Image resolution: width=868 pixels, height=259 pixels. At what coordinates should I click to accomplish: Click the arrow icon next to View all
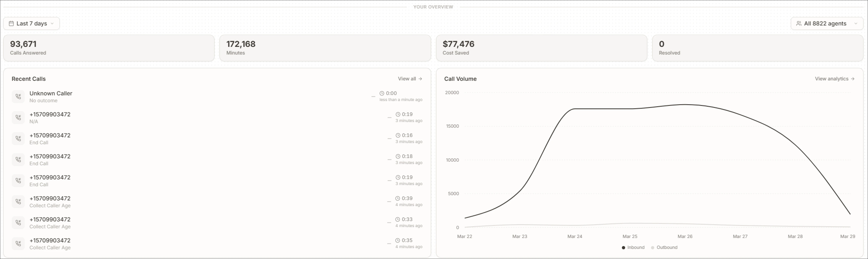click(420, 79)
